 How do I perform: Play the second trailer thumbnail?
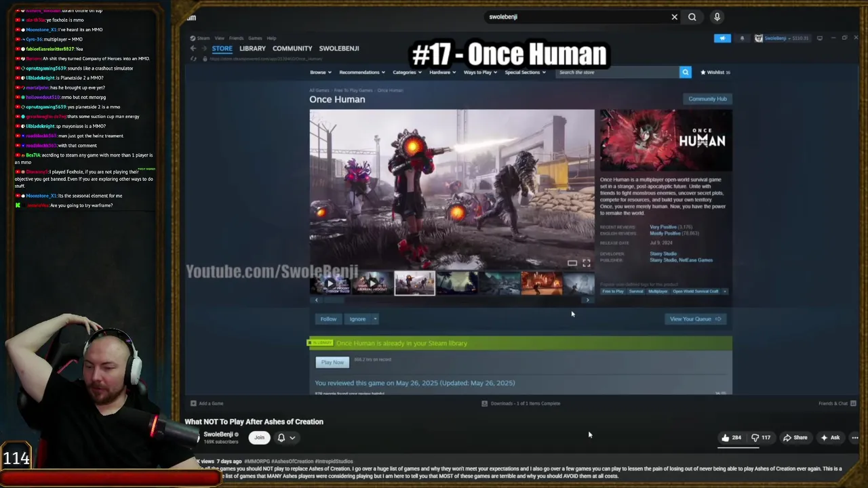[x=372, y=283]
